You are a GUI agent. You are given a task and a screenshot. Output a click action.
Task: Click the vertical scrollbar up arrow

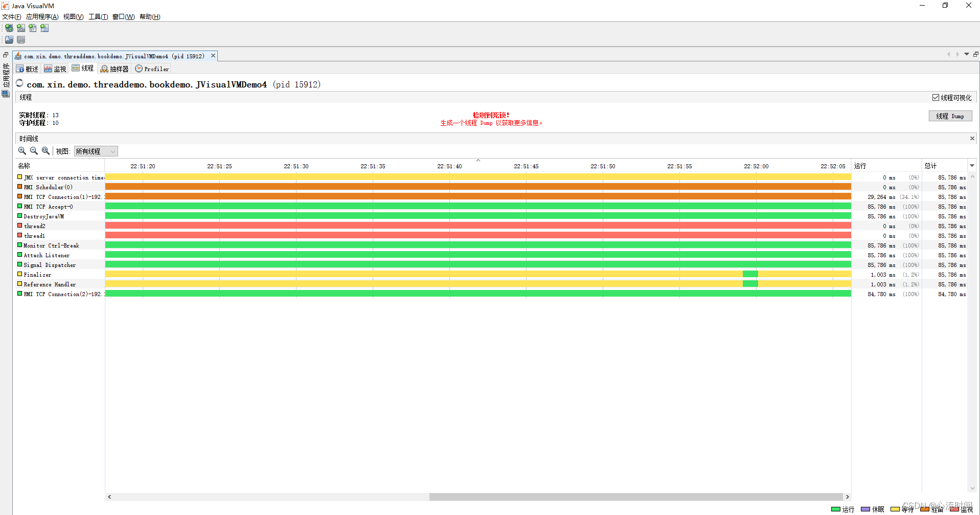click(972, 176)
